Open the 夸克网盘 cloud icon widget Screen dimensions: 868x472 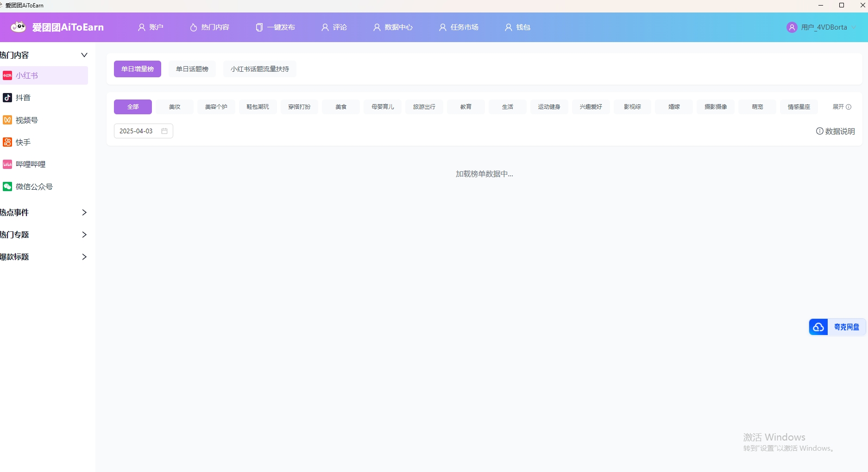(818, 327)
